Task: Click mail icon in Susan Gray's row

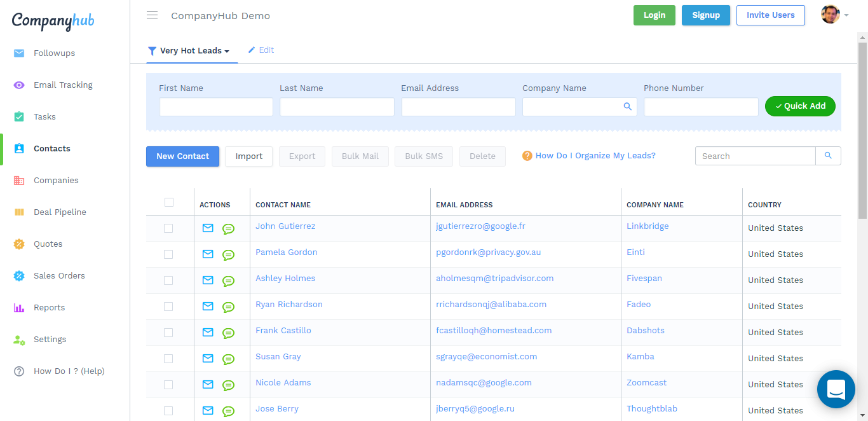Action: pyautogui.click(x=208, y=358)
